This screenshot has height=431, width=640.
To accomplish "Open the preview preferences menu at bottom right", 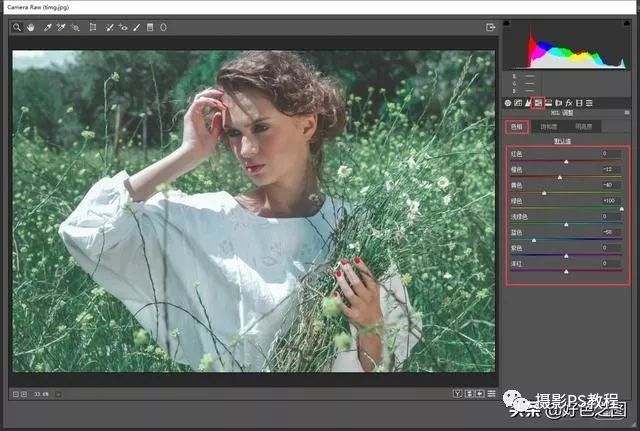I will click(x=491, y=393).
